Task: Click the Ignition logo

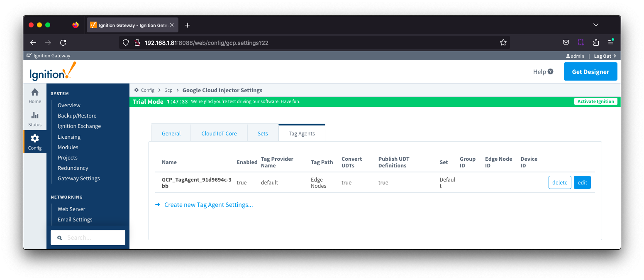Action: coord(53,71)
